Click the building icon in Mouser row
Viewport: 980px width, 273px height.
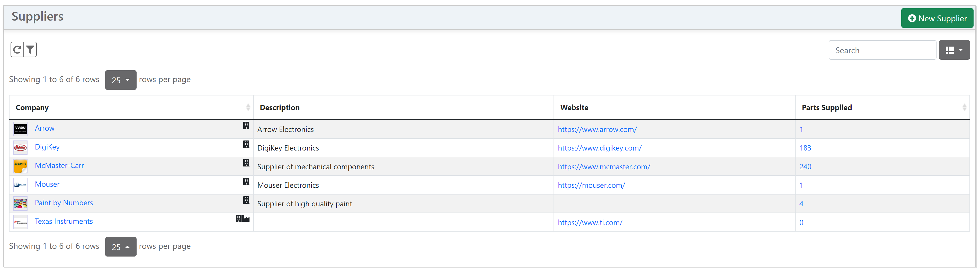click(x=246, y=182)
